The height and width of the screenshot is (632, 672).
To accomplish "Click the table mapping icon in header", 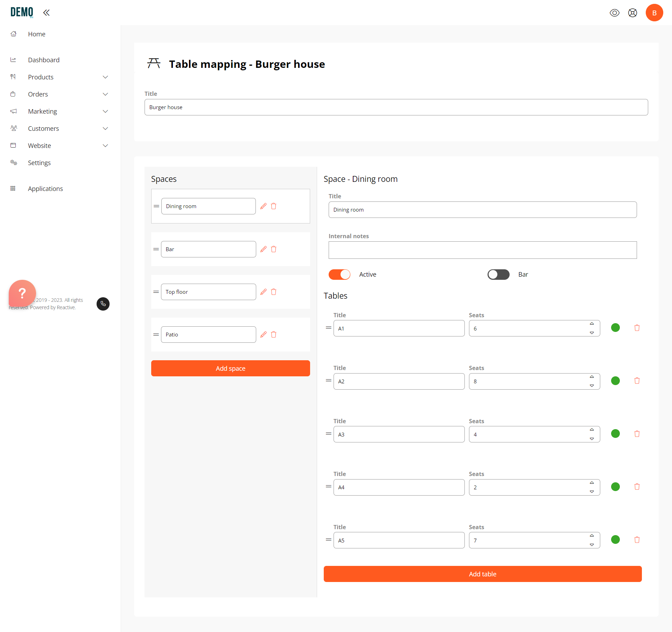I will coord(154,64).
